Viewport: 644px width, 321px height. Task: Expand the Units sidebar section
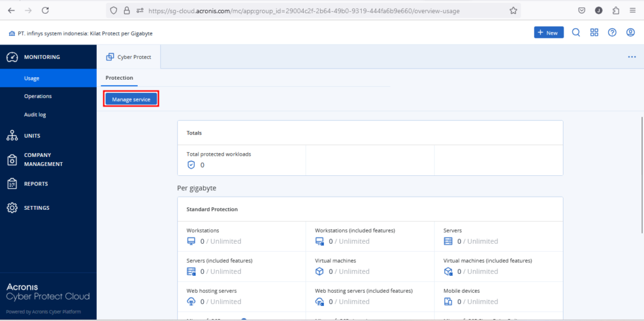[x=32, y=136]
